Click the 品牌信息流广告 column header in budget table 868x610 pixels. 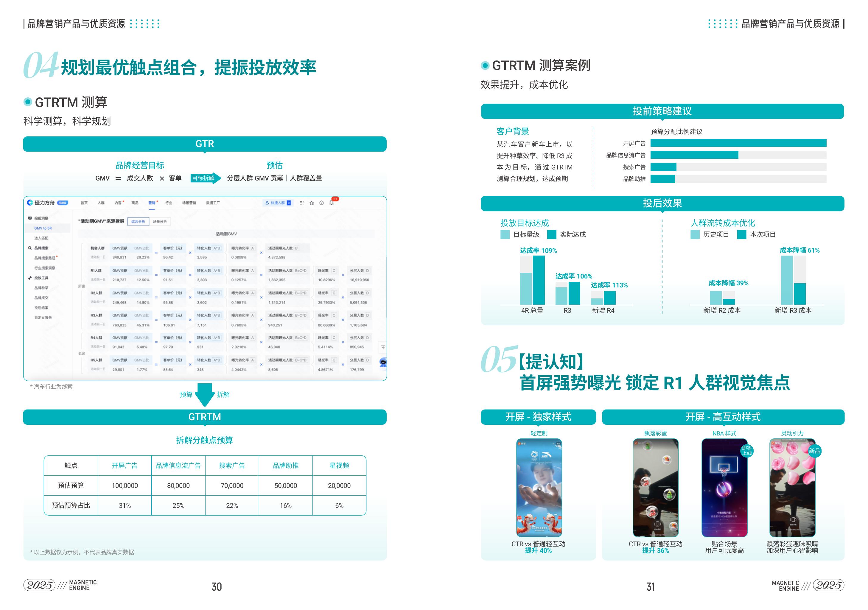pos(178,466)
